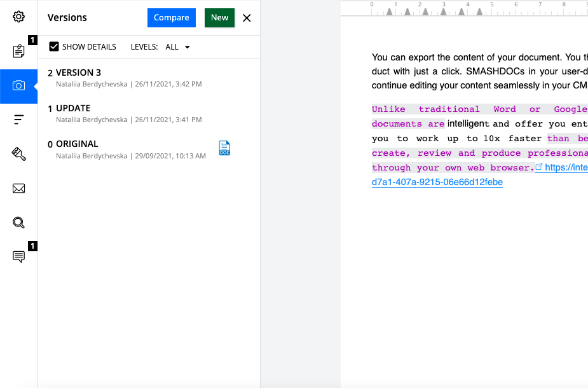This screenshot has height=388, width=588.
Task: Click the word "intelligent" in document
Action: point(468,123)
